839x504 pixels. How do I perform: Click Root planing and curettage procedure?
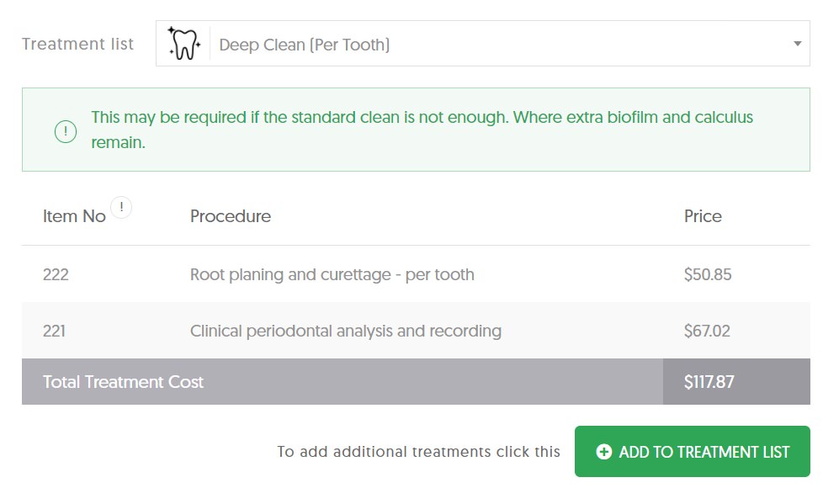click(x=332, y=274)
